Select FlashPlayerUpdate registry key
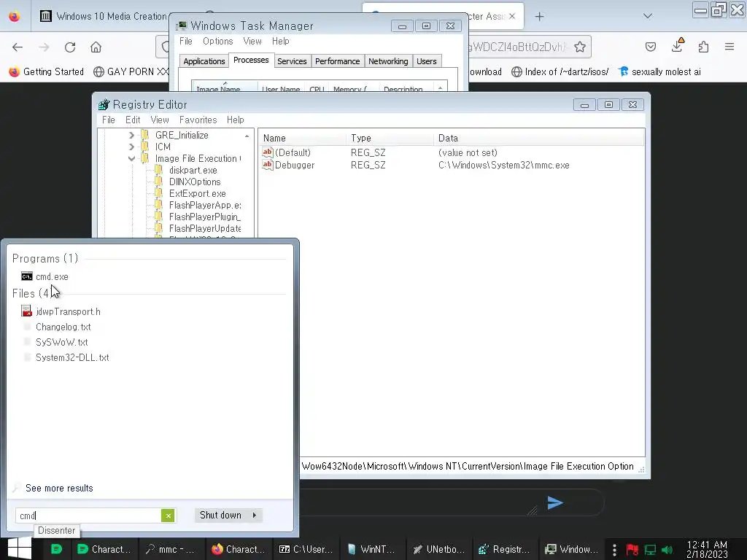 [x=205, y=228]
